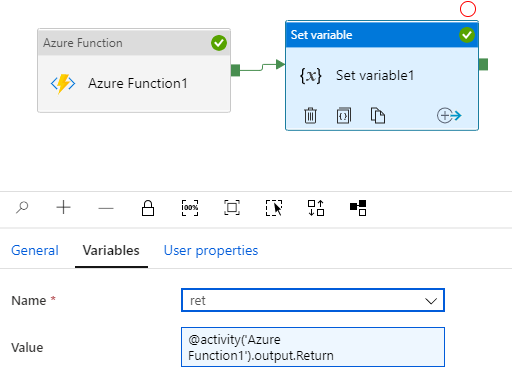Click Set variable1 output connector square
Screen dimensions: 512x377
tap(483, 64)
